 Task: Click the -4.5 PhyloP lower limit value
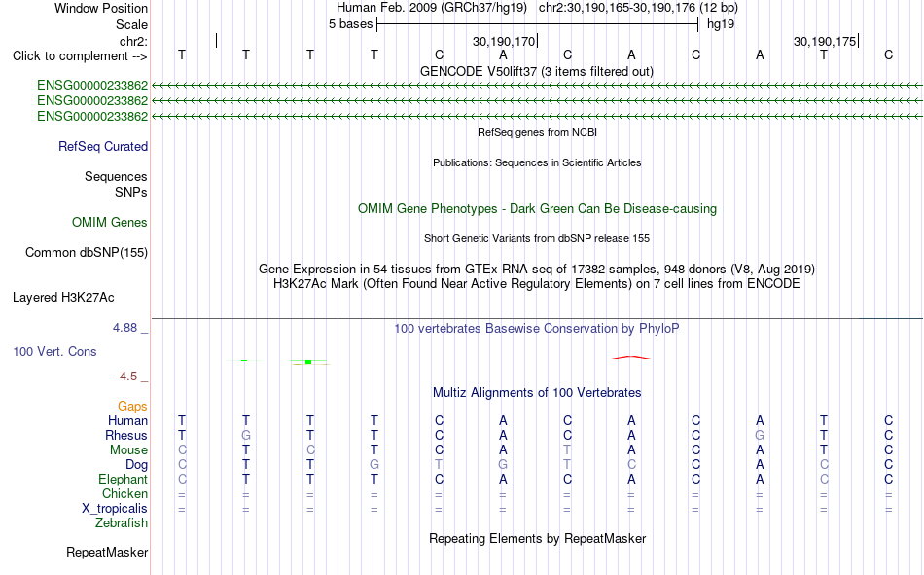point(126,377)
